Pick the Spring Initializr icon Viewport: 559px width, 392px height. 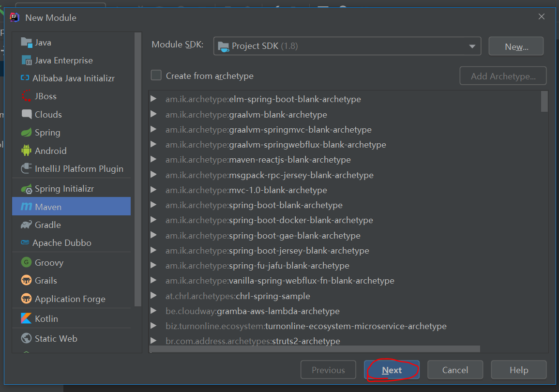pos(27,189)
